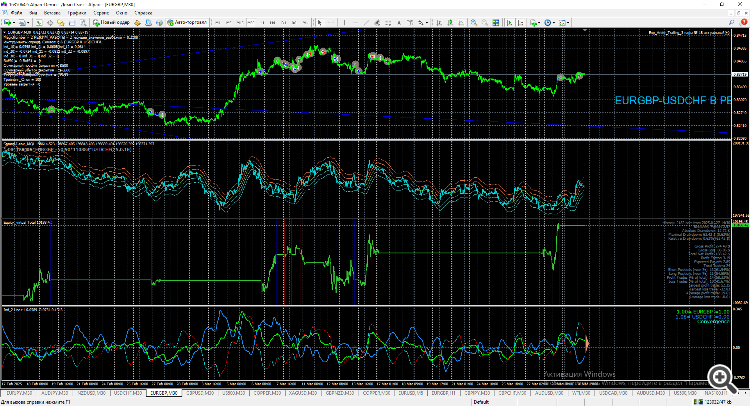Open the Графики menu

[x=77, y=13]
